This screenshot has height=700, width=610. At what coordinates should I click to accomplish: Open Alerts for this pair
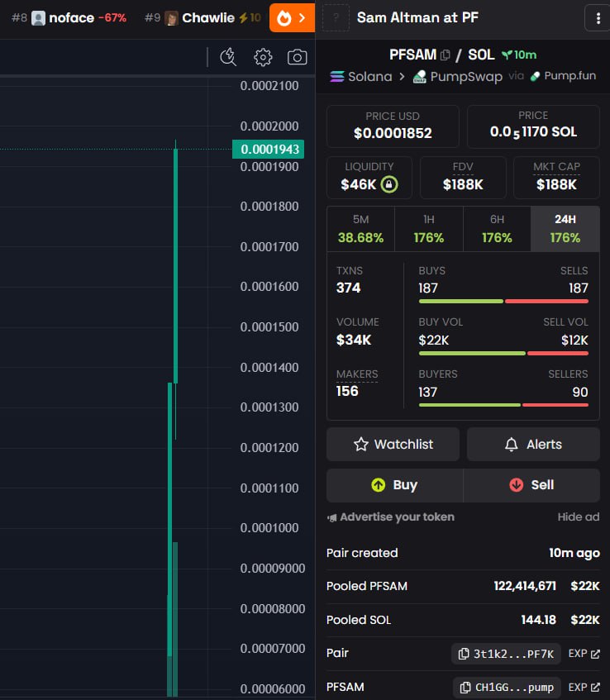pos(533,444)
